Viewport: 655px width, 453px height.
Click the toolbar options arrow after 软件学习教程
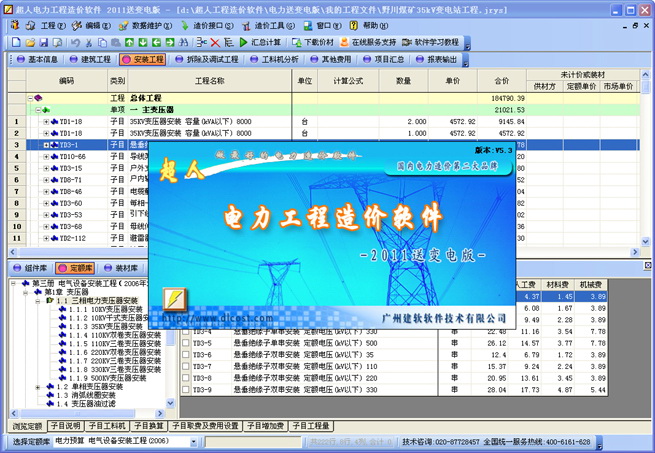click(x=468, y=43)
